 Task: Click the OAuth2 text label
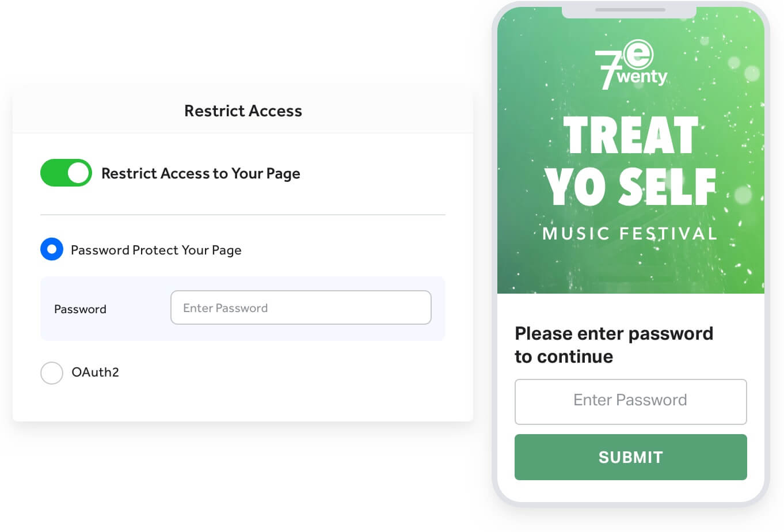click(x=95, y=373)
